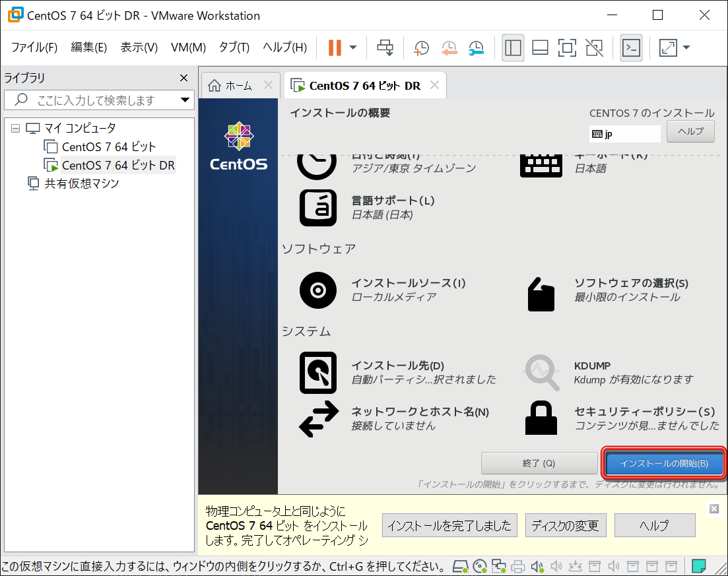
Task: Open the power options dropdown beside pause
Action: point(353,48)
